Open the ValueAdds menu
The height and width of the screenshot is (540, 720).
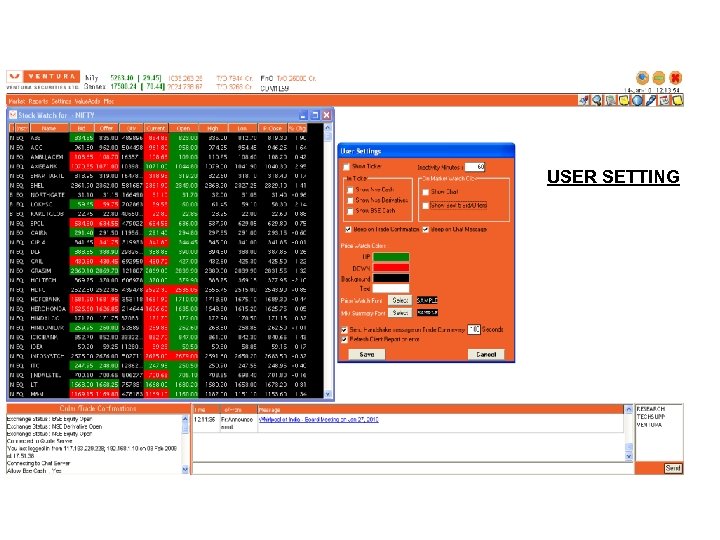coord(87,101)
